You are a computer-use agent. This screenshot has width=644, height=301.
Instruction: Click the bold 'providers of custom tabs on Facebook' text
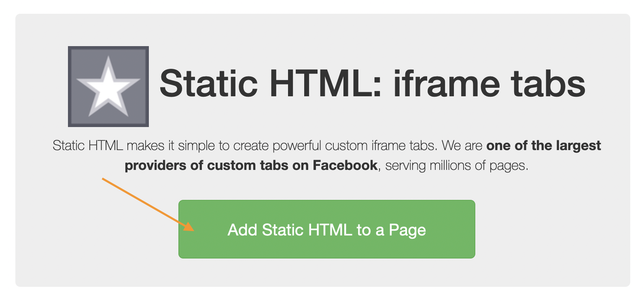point(251,165)
